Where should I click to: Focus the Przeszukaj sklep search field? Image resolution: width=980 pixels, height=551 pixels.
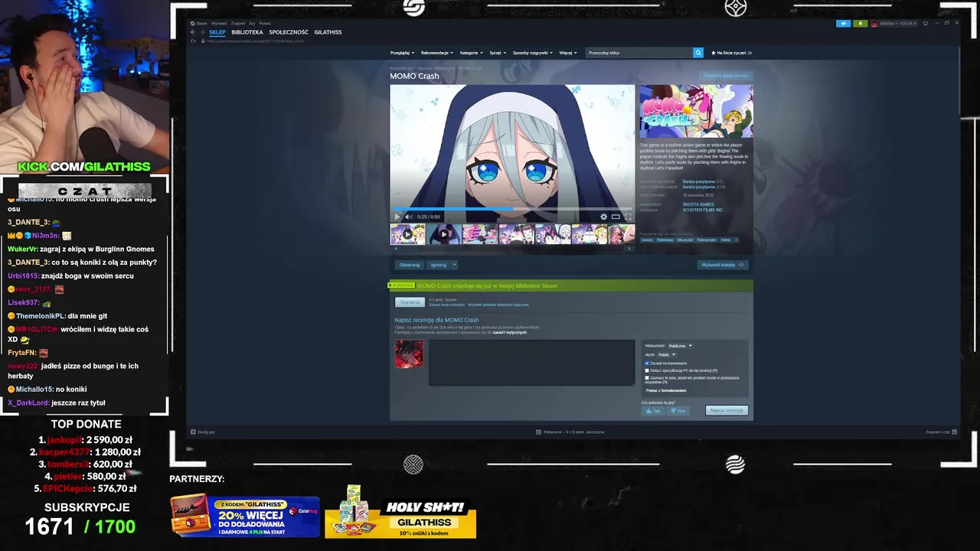coord(639,53)
